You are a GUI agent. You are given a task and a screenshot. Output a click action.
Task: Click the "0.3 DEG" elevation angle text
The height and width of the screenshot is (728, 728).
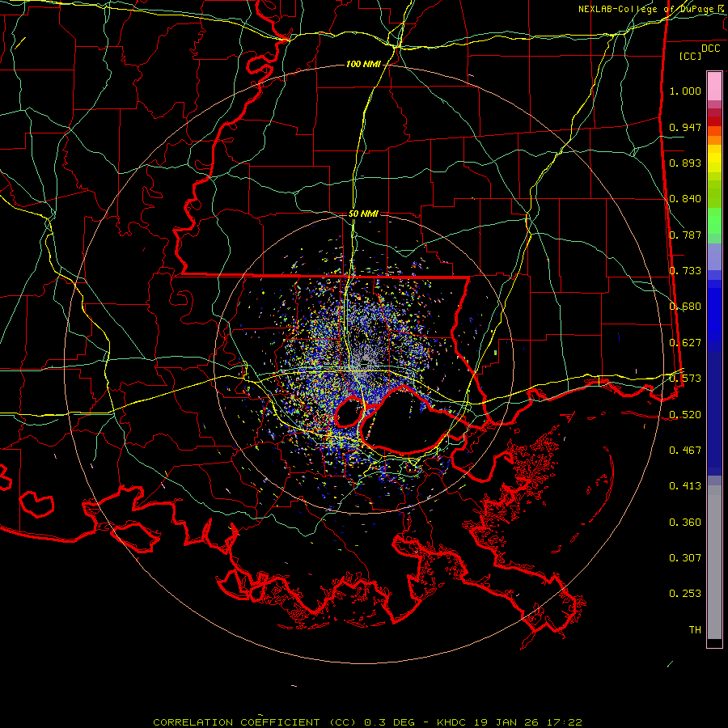390,722
